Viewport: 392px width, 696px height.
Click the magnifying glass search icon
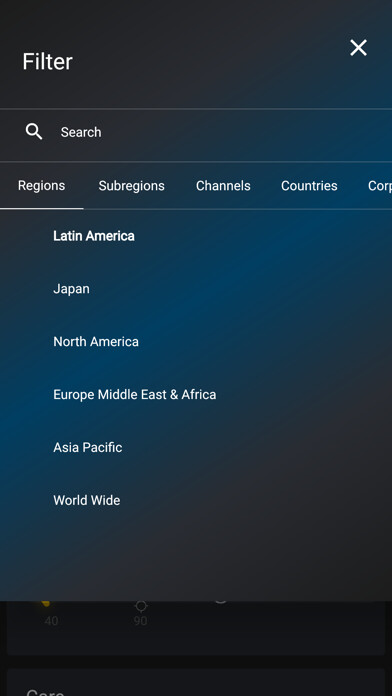tap(34, 132)
